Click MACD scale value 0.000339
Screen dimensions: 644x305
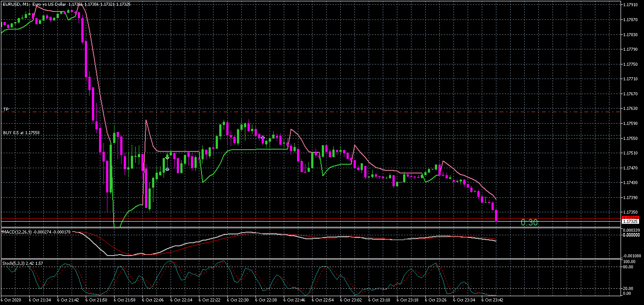631,230
